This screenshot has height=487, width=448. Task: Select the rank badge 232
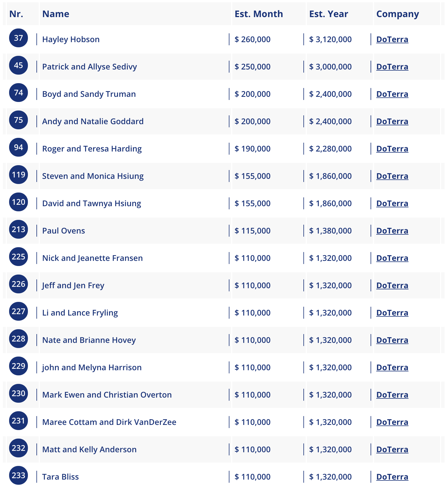19,448
